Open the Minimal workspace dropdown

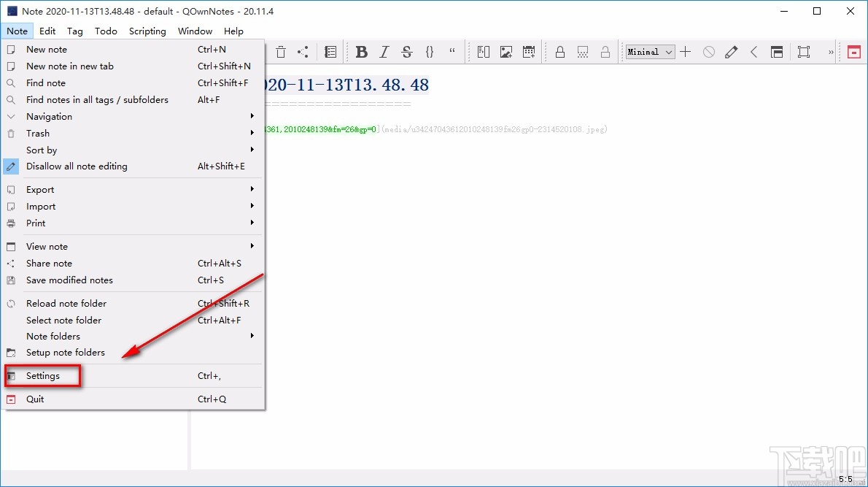point(650,52)
